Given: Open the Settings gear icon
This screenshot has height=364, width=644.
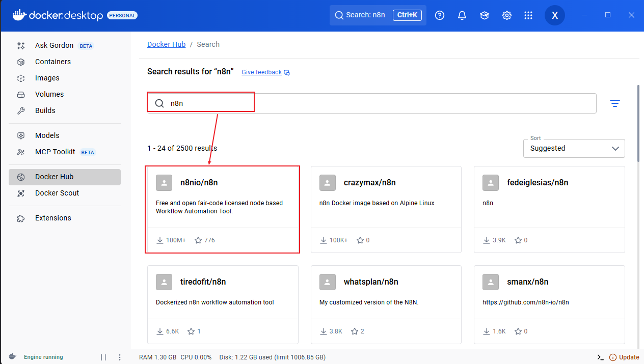Looking at the screenshot, I should (507, 15).
